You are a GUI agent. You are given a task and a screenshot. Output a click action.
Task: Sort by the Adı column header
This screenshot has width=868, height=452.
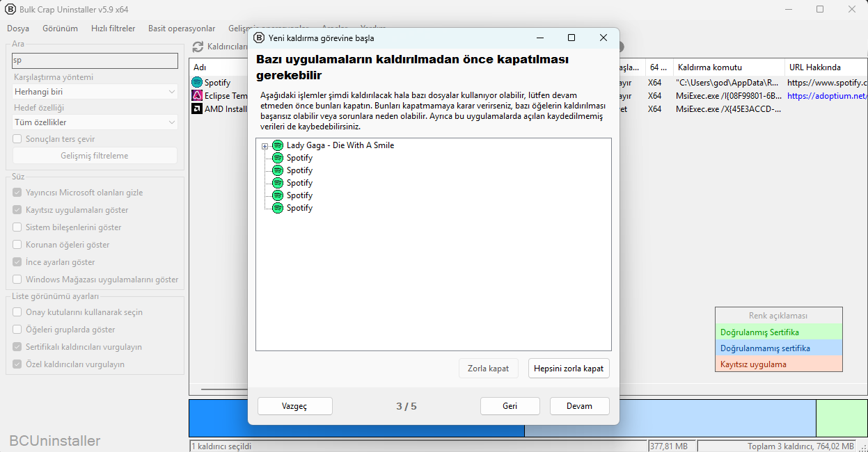pos(219,67)
